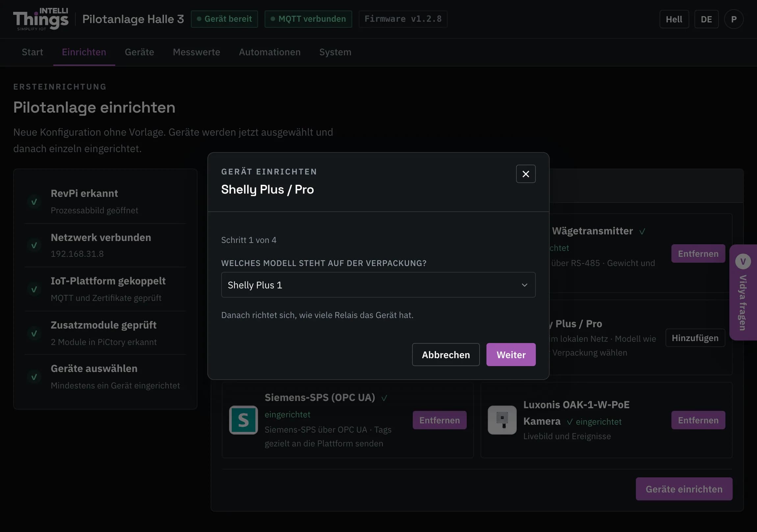Image resolution: width=757 pixels, height=532 pixels.
Task: Click the Mindestens ein Gerät eingerichtet text
Action: 116,385
